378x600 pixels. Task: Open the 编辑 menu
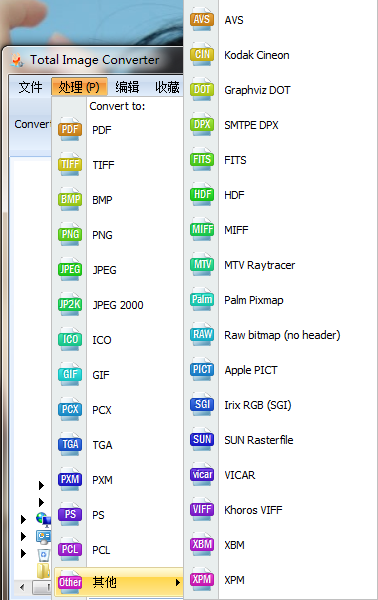point(127,87)
